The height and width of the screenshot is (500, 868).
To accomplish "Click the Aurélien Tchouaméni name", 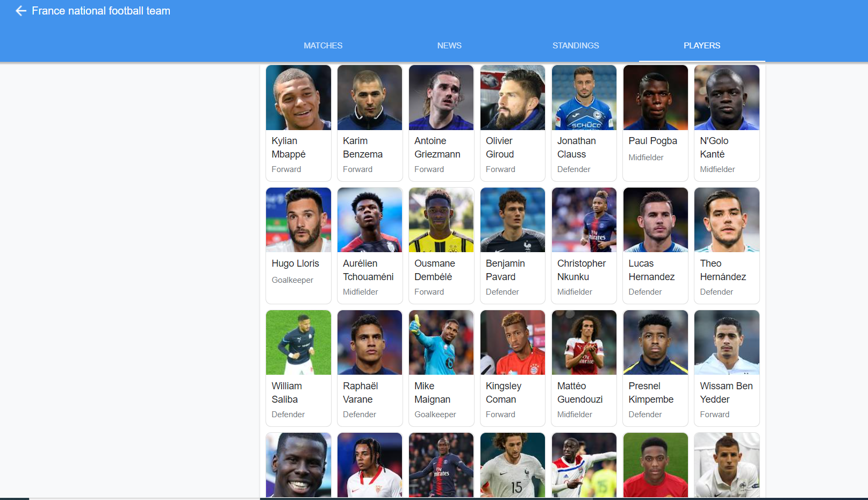I will pyautogui.click(x=368, y=270).
